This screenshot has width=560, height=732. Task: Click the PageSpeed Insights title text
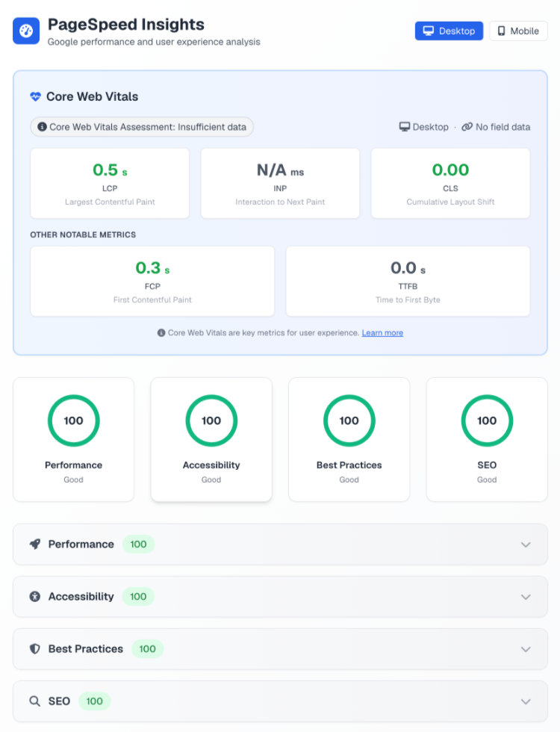[x=126, y=24]
